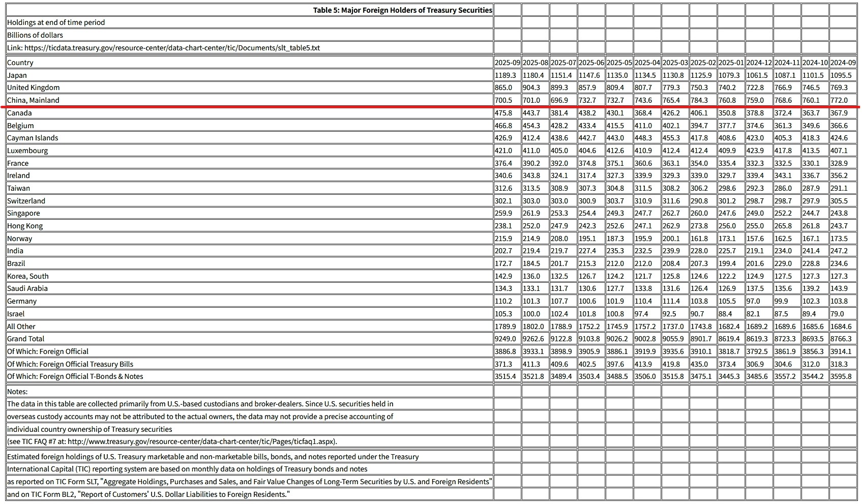Image resolution: width=862 pixels, height=504 pixels.
Task: Select the 'Billions of dollars' cell
Action: coord(35,35)
